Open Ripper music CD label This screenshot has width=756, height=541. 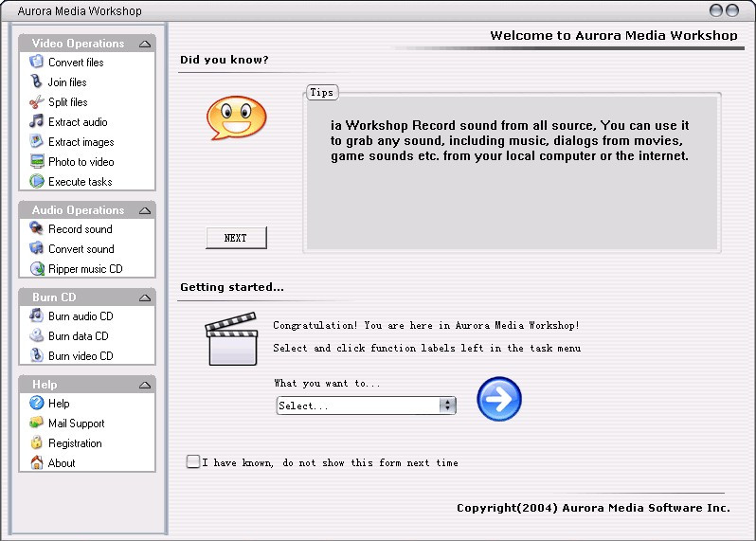click(x=85, y=268)
